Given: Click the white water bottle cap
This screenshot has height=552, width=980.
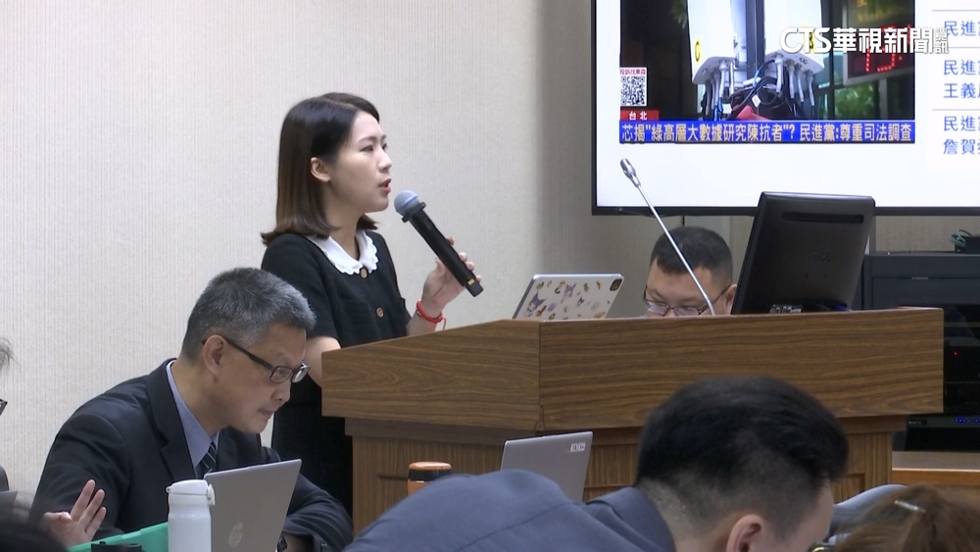Looking at the screenshot, I should coord(190,492).
